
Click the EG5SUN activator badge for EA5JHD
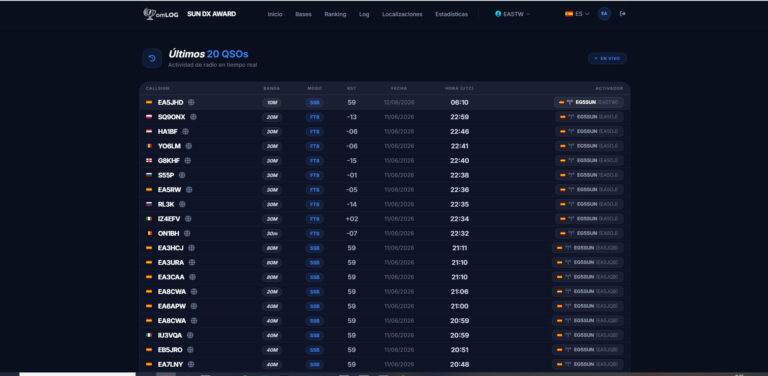tap(589, 102)
